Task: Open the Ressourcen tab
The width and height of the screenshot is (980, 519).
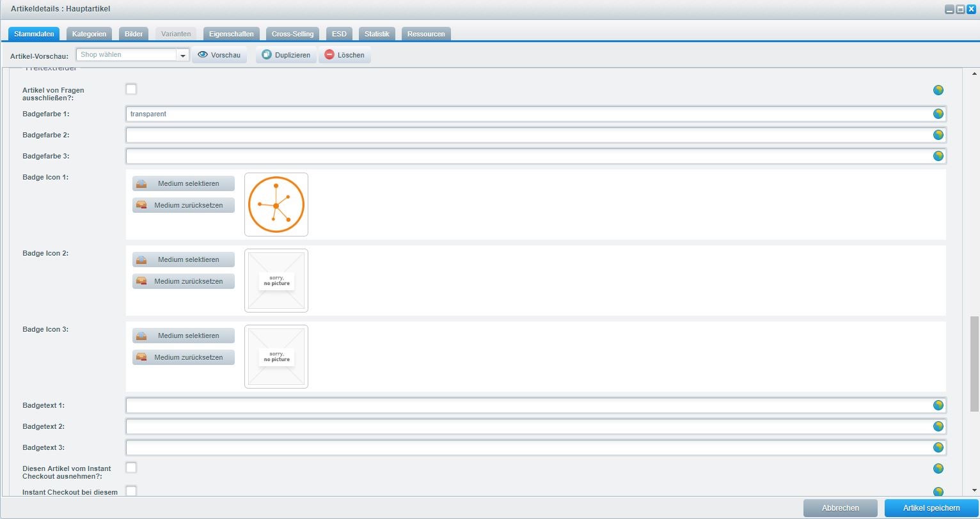Action: [x=426, y=34]
